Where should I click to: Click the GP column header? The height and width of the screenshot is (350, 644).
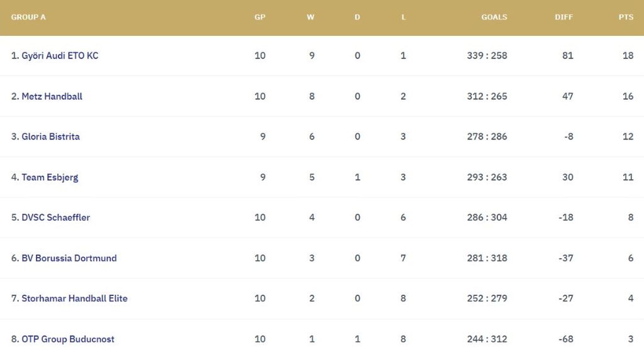tap(260, 17)
